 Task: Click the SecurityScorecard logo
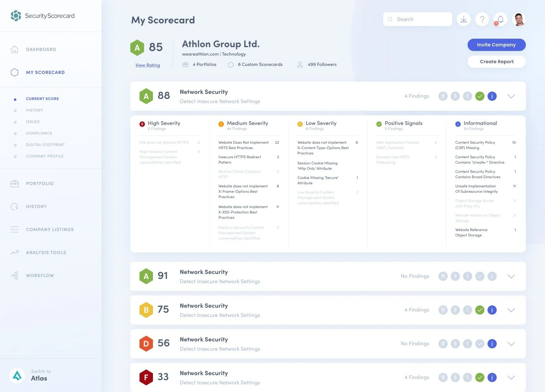click(43, 16)
